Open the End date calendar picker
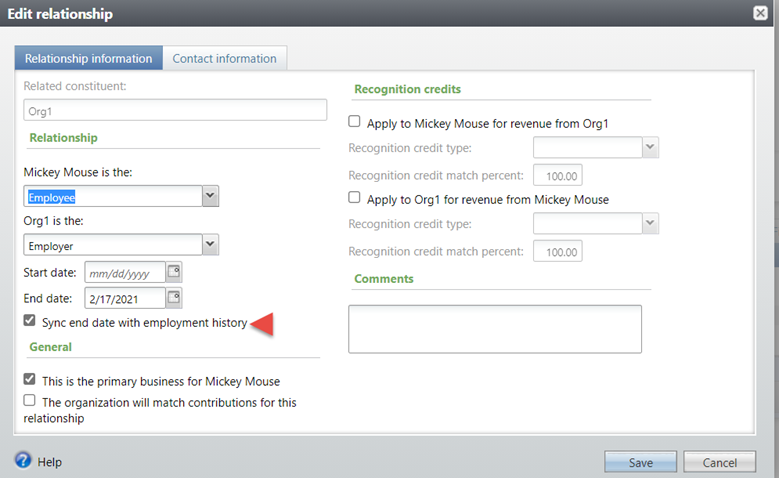 point(174,298)
